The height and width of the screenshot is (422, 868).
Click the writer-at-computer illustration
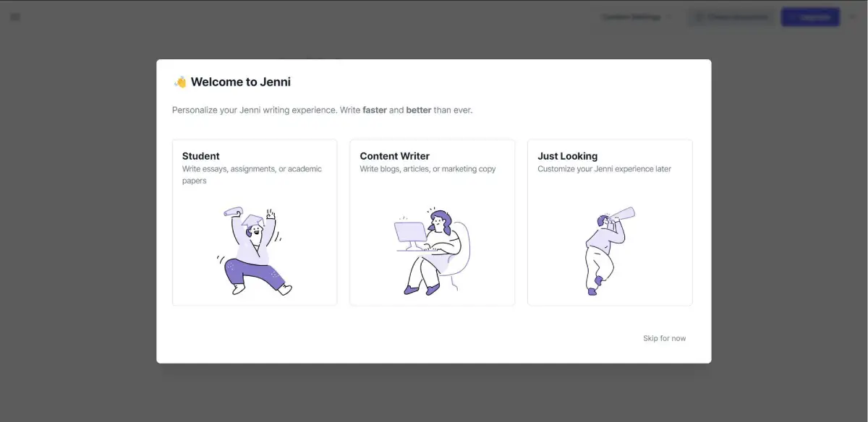coord(432,251)
